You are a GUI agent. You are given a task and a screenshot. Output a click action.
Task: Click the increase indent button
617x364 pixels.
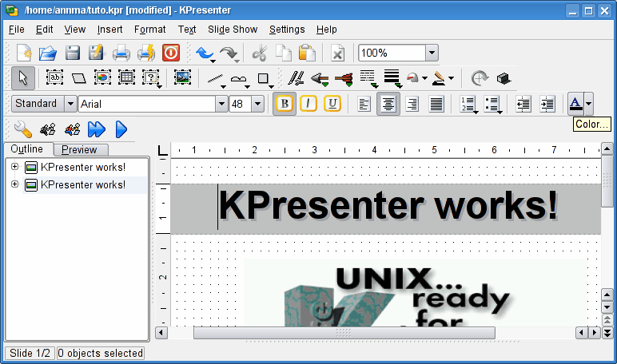[547, 104]
